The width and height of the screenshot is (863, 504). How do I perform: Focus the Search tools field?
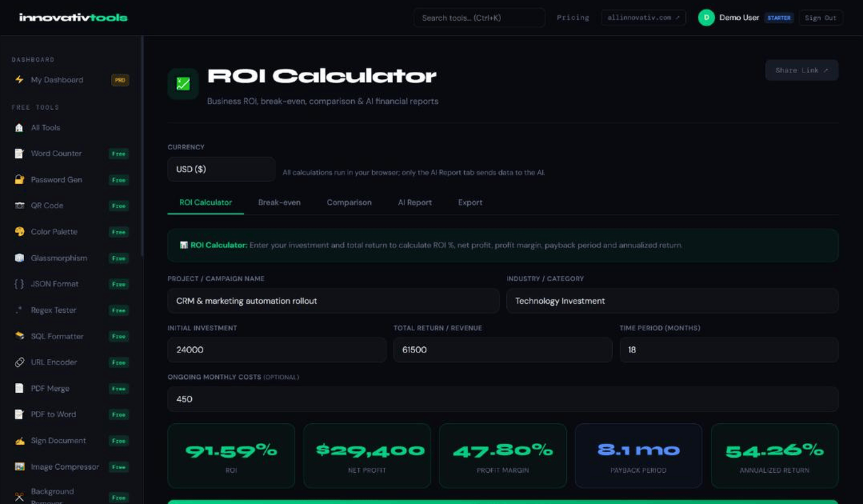(x=479, y=18)
